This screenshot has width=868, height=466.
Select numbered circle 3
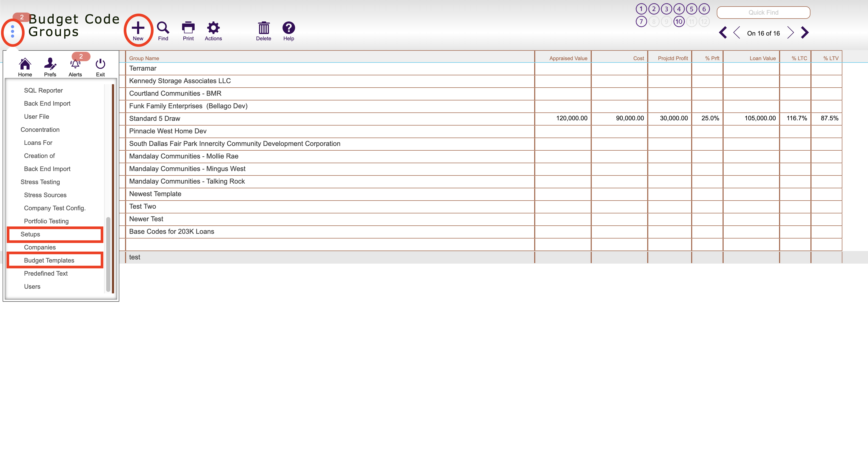click(666, 9)
